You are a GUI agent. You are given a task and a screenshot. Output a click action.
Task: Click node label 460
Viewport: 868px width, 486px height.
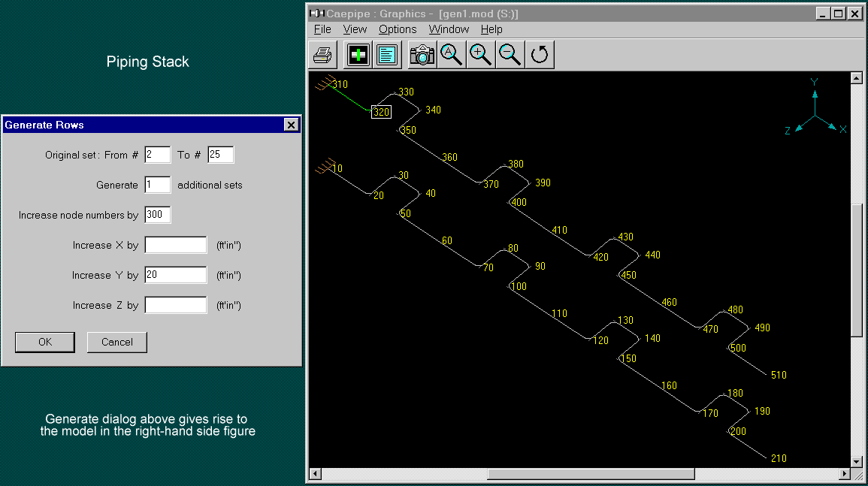tap(670, 302)
